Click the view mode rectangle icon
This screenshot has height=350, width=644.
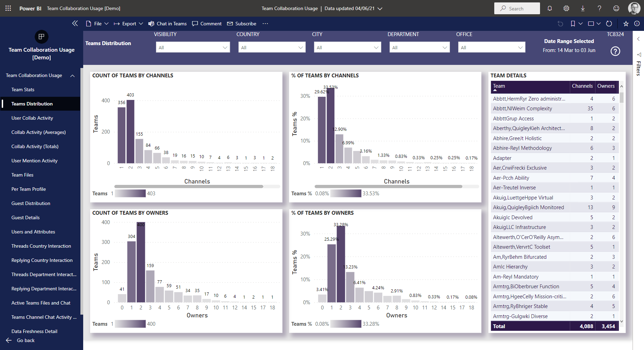coord(591,24)
